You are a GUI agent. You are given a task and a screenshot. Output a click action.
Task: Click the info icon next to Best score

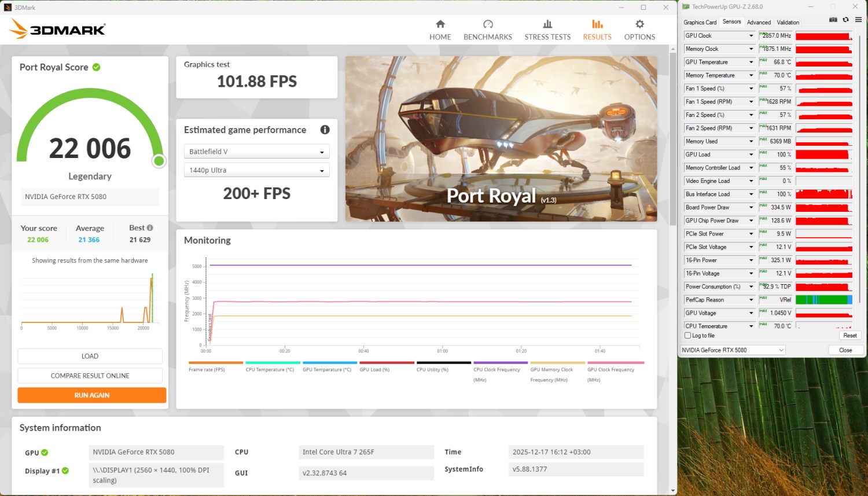coord(150,228)
